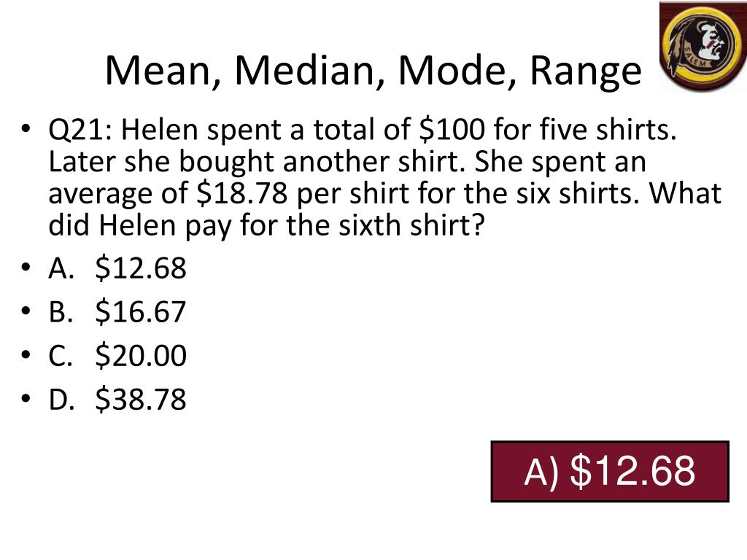Click the Q21 label in the question
The width and height of the screenshot is (747, 560).
80,130
